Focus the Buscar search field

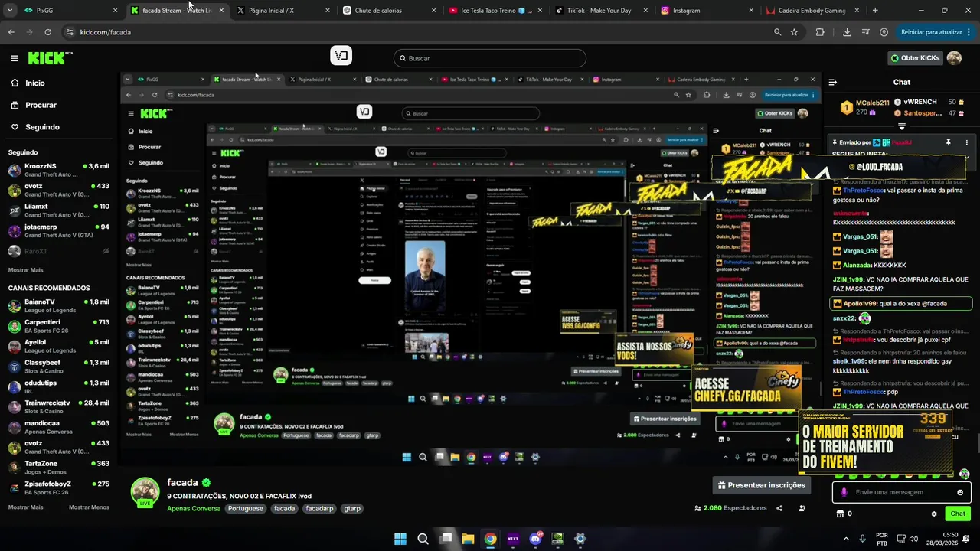tap(490, 58)
